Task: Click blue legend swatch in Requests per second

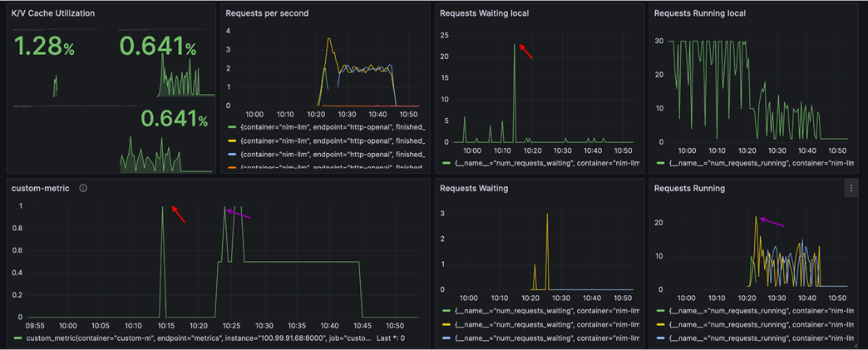Action: click(232, 155)
